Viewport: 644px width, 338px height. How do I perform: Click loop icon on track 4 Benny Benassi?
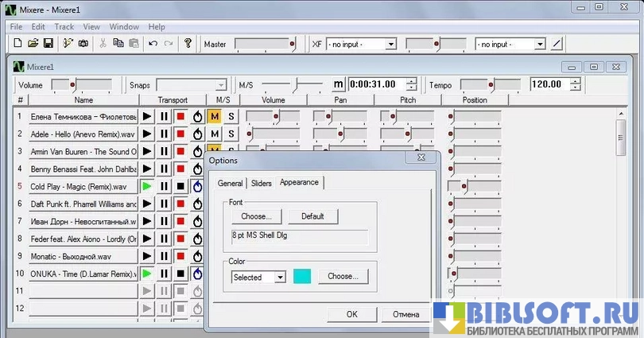pos(197,169)
